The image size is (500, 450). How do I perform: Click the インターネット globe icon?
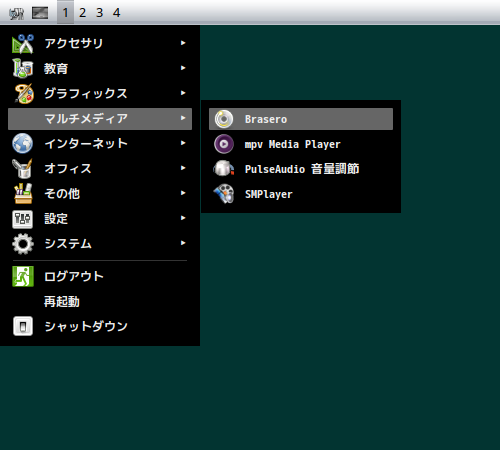coord(23,143)
